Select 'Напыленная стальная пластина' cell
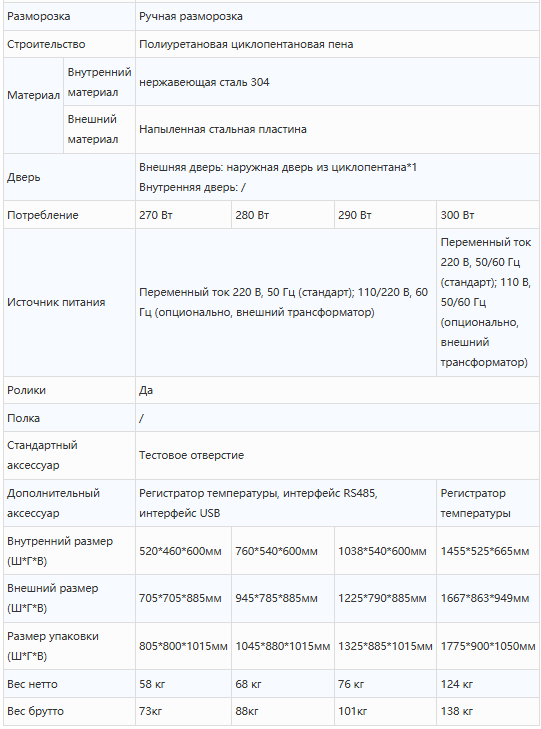The image size is (541, 729). tap(337, 129)
